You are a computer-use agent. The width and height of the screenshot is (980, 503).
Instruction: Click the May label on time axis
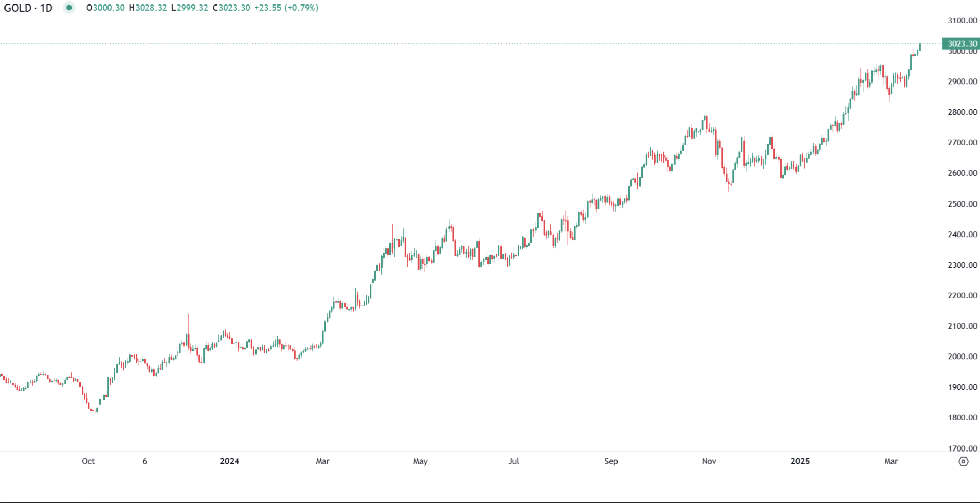pyautogui.click(x=421, y=461)
